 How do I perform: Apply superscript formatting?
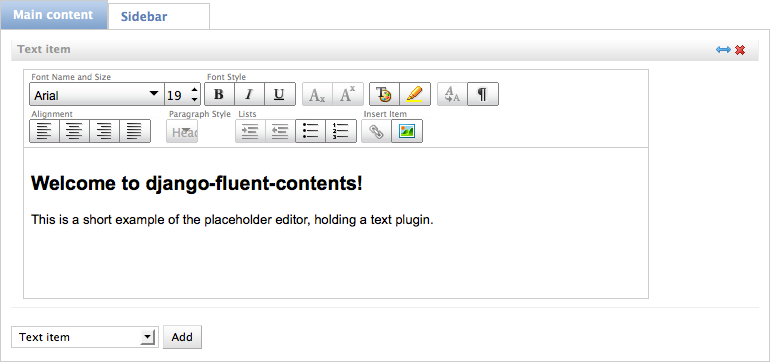(348, 94)
